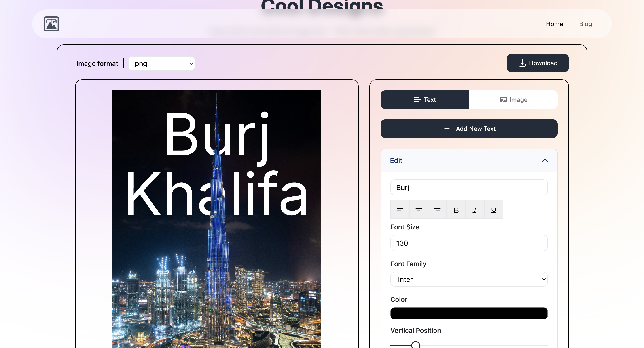644x348 pixels.
Task: Click the Font Size label
Action: click(405, 227)
